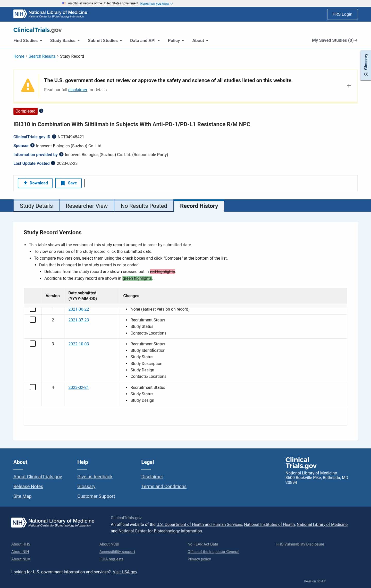Select checkbox for version 3 dated 2022-10-03
Viewport: 371px width, 588px height.
pyautogui.click(x=33, y=344)
